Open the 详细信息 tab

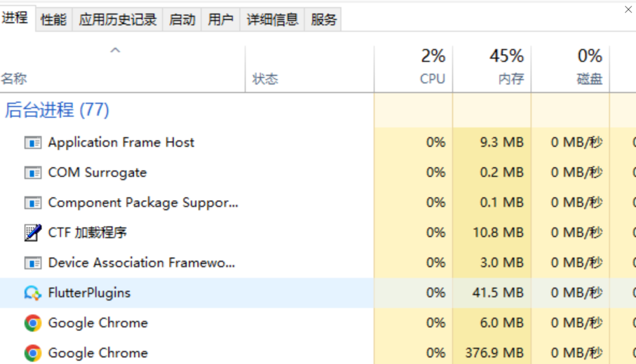coord(273,19)
